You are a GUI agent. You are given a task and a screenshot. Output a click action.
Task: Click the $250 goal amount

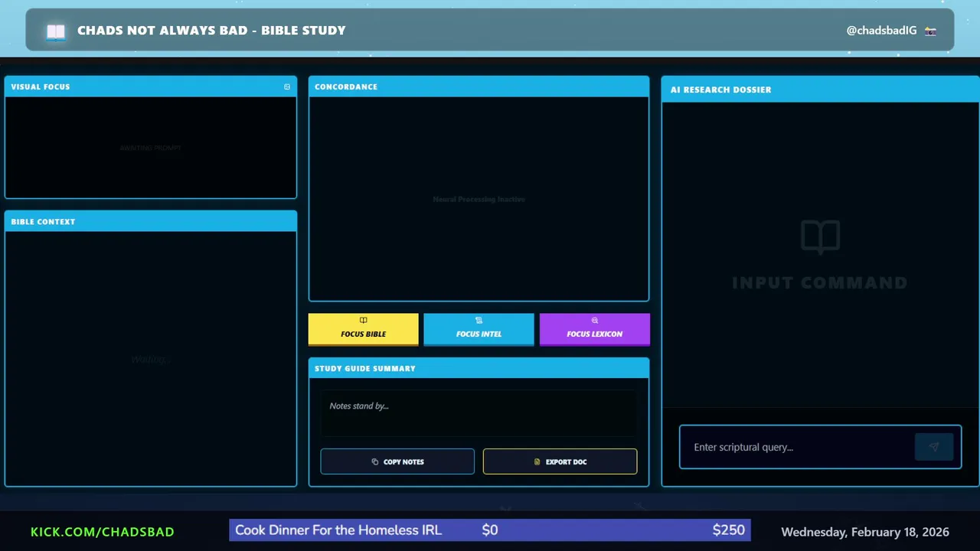click(728, 530)
